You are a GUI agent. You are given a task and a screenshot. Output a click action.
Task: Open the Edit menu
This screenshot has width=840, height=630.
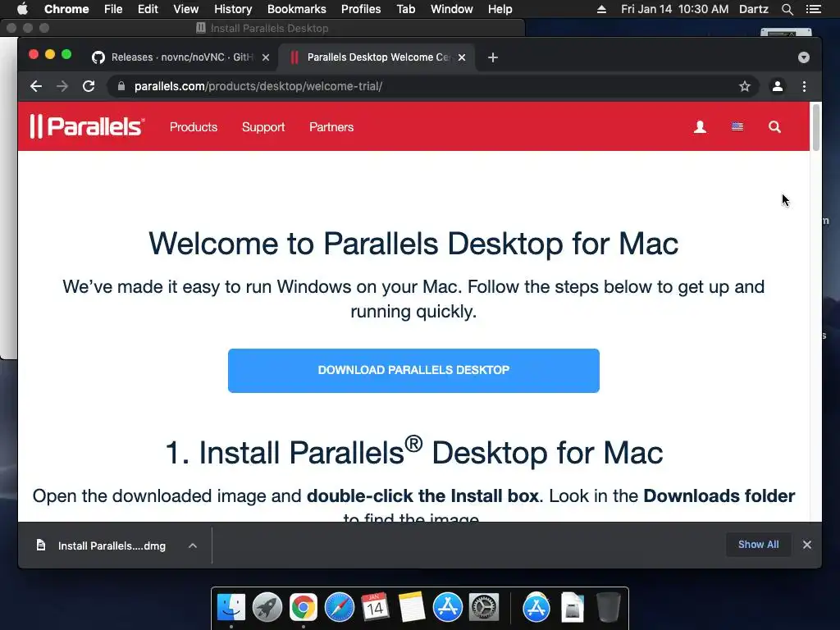(148, 9)
